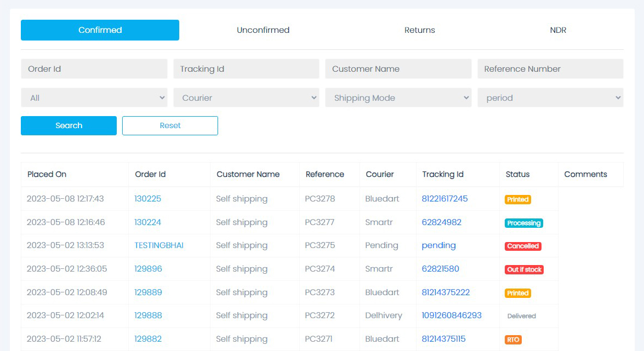Open the Returns tab
The height and width of the screenshot is (351, 644).
point(419,30)
